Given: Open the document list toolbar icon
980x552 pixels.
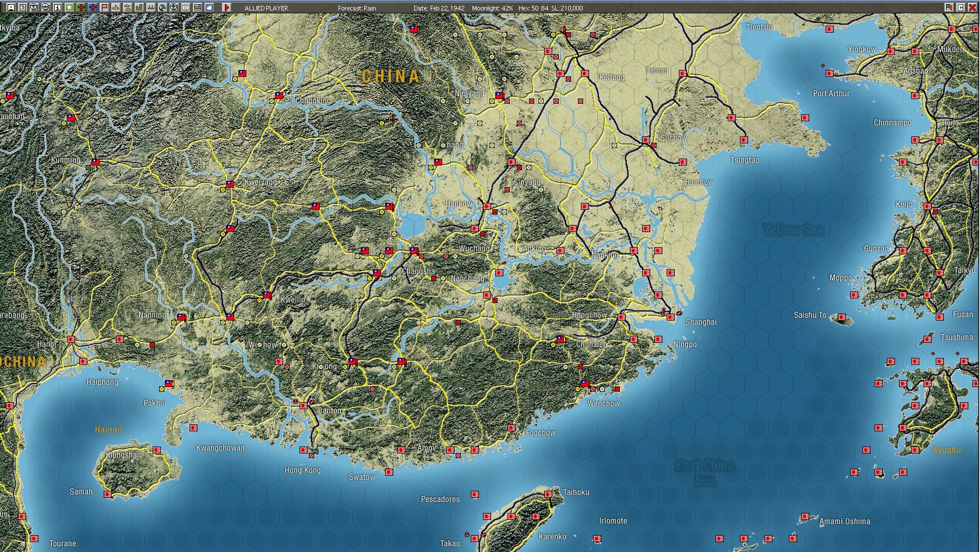Looking at the screenshot, I should (x=22, y=8).
